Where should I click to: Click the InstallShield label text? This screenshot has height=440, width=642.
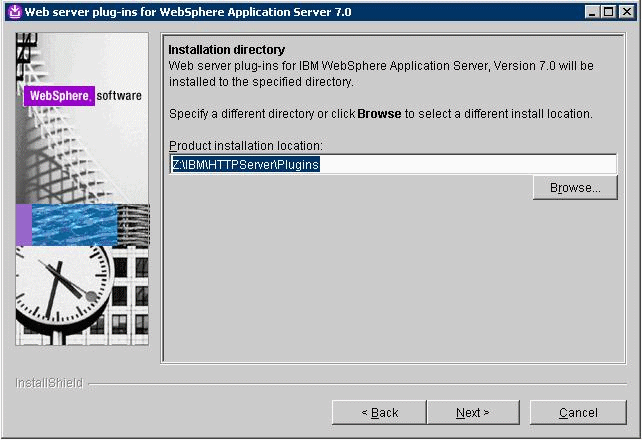click(49, 383)
